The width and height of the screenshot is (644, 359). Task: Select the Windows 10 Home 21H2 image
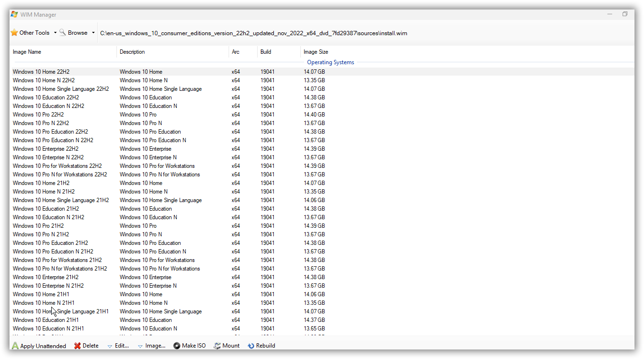coord(41,183)
